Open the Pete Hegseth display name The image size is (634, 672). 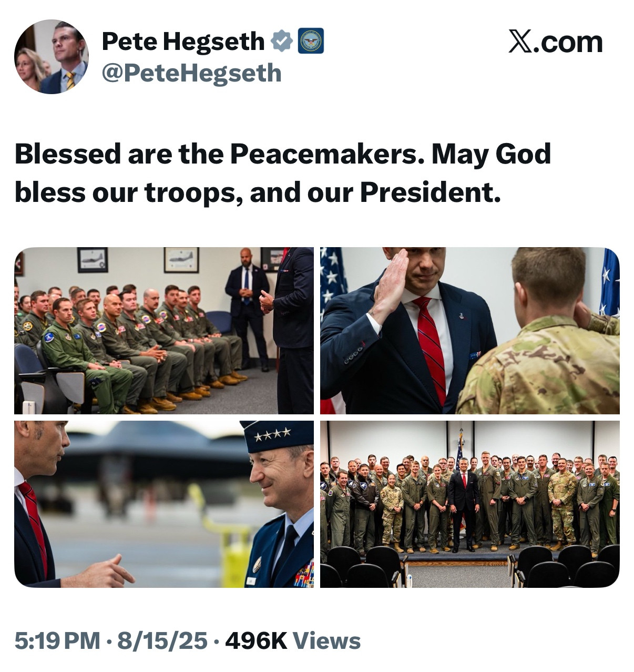pos(183,42)
